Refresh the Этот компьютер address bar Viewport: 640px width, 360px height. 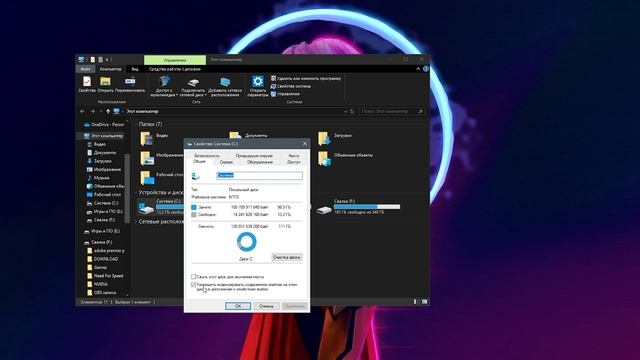(x=352, y=111)
